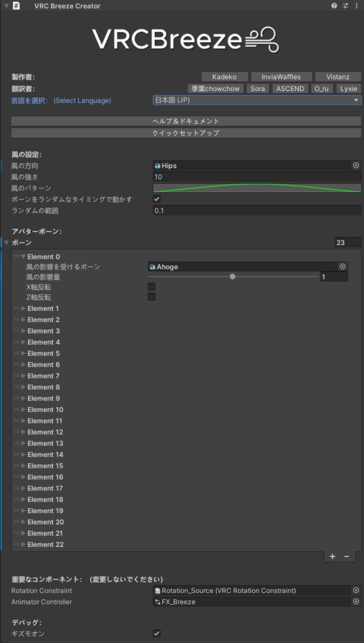Viewport: 364px width, 643px height.
Task: Expand Element 16
Action: point(23,477)
